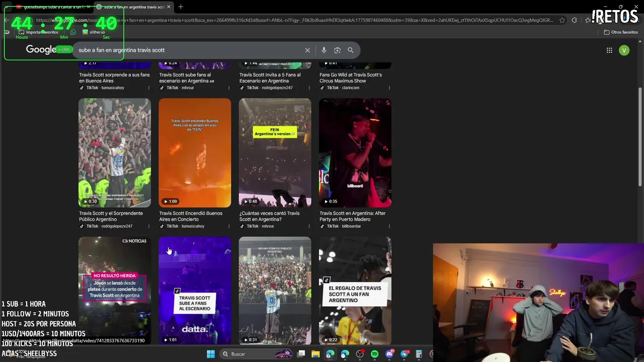Viewport: 644px width, 362px height.
Task: Open 'Travis Scott Encendió Buenos Aires en Concierto' title
Action: click(191, 216)
